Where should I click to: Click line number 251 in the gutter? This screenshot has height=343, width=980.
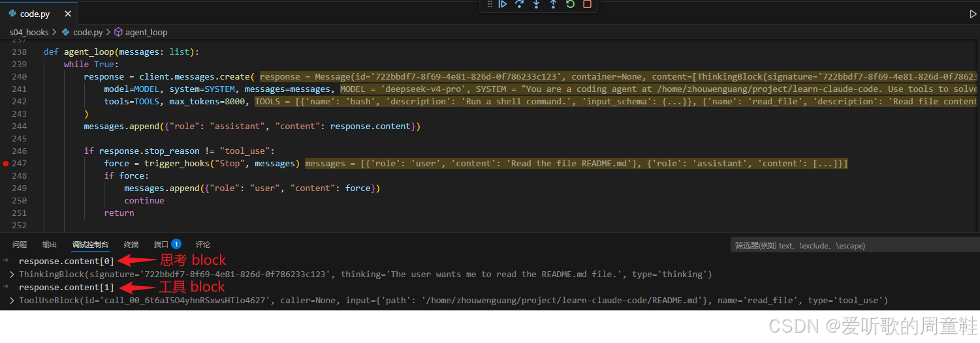pyautogui.click(x=20, y=213)
